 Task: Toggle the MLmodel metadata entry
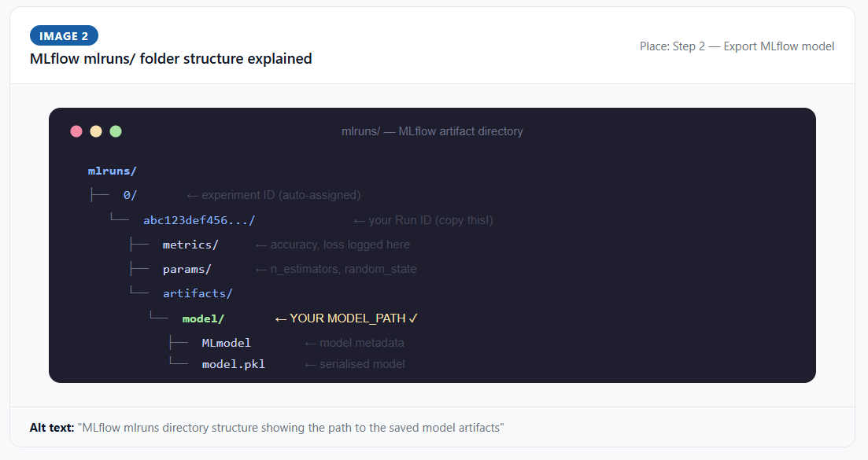point(226,342)
